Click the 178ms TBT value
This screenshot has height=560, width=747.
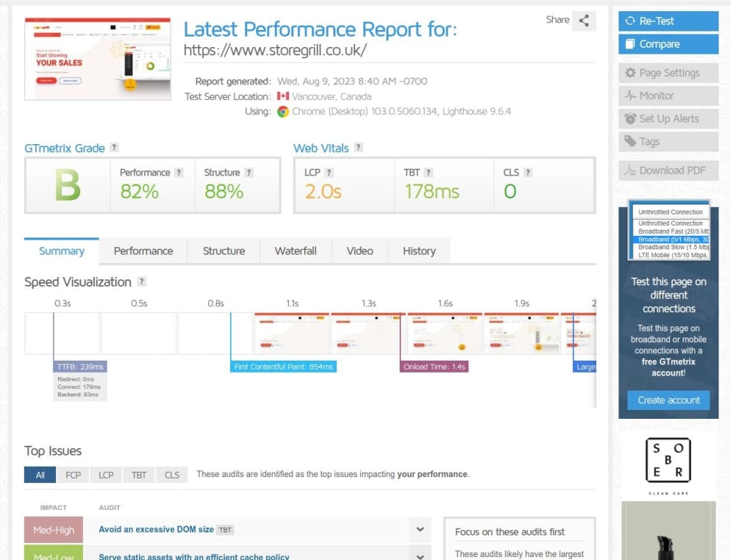point(432,191)
